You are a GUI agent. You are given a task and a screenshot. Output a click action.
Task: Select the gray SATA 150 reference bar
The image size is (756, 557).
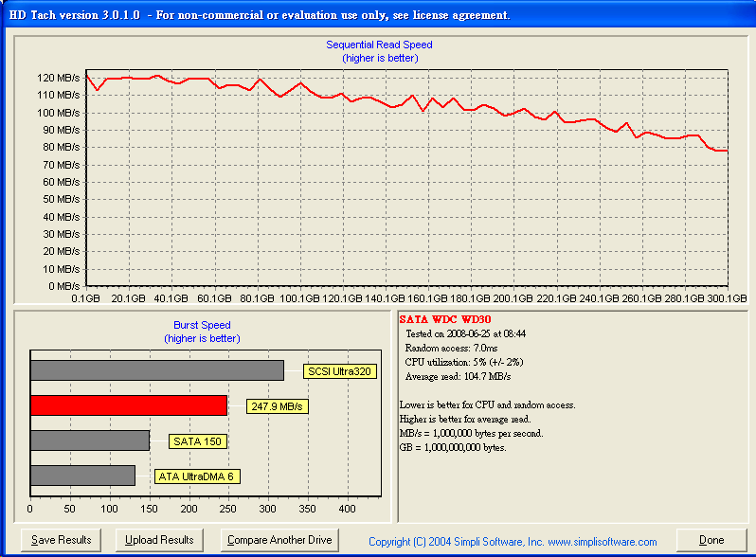[x=90, y=440]
